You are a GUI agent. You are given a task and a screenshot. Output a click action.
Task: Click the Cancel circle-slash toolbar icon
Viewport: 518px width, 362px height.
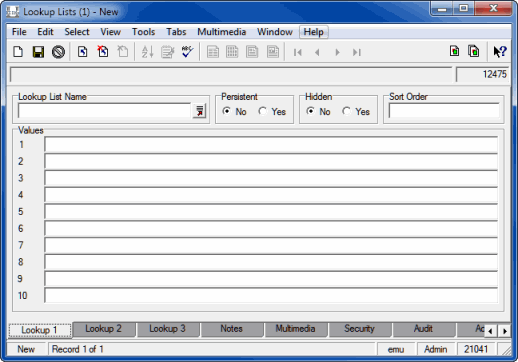coord(58,52)
